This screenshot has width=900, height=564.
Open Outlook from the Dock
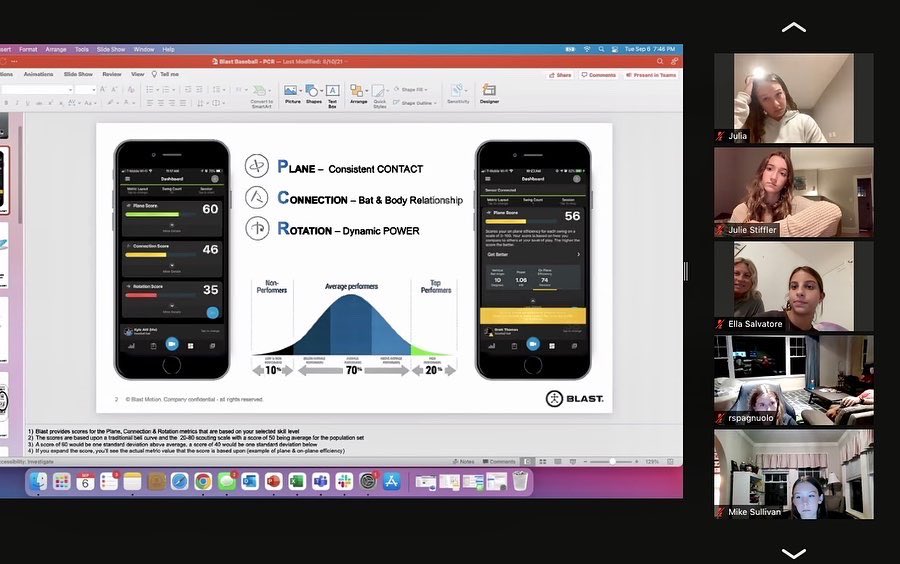tap(250, 481)
